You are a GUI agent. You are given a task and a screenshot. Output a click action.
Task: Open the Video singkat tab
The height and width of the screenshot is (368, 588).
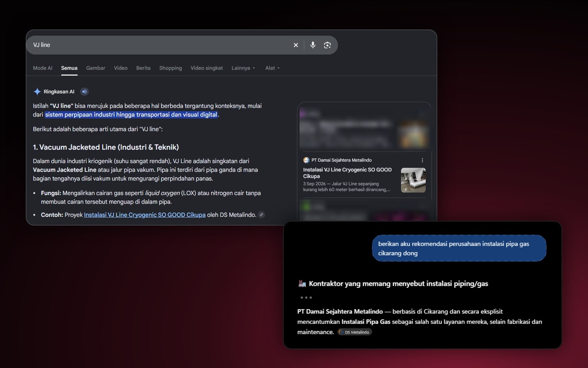click(x=207, y=68)
